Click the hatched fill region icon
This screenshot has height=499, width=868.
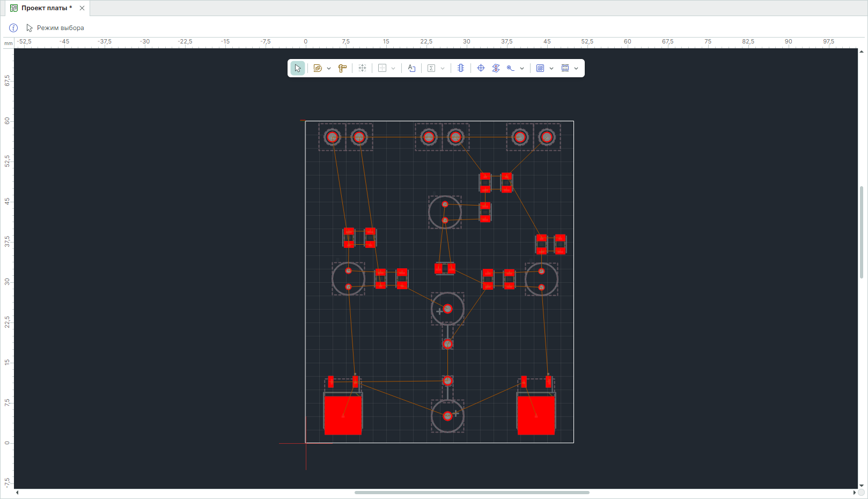pos(540,68)
